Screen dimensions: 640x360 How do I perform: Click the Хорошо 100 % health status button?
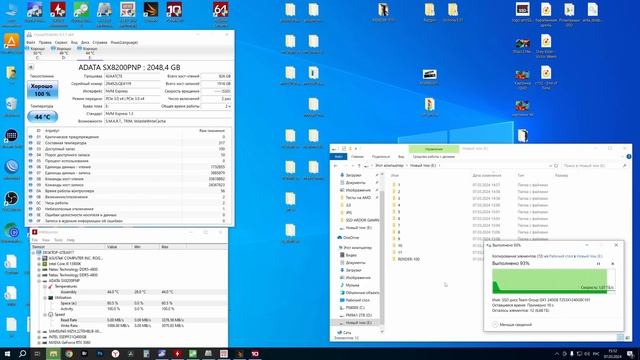tap(42, 90)
